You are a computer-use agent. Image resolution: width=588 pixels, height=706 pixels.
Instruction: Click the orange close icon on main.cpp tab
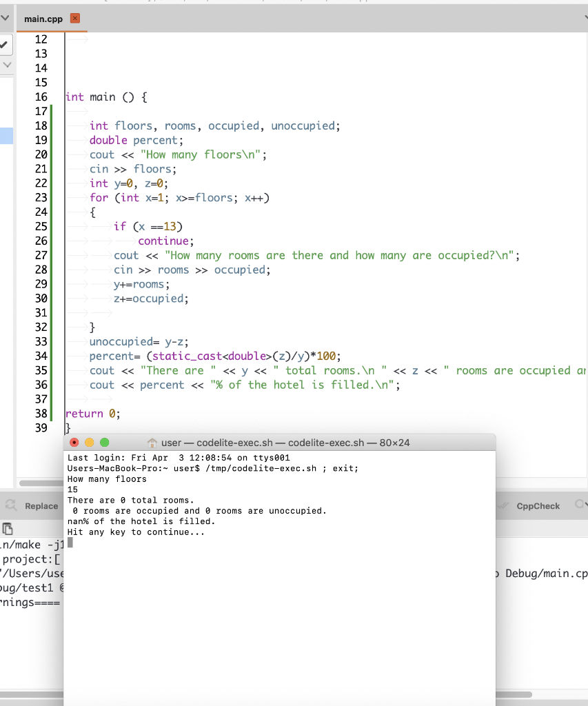(x=74, y=19)
